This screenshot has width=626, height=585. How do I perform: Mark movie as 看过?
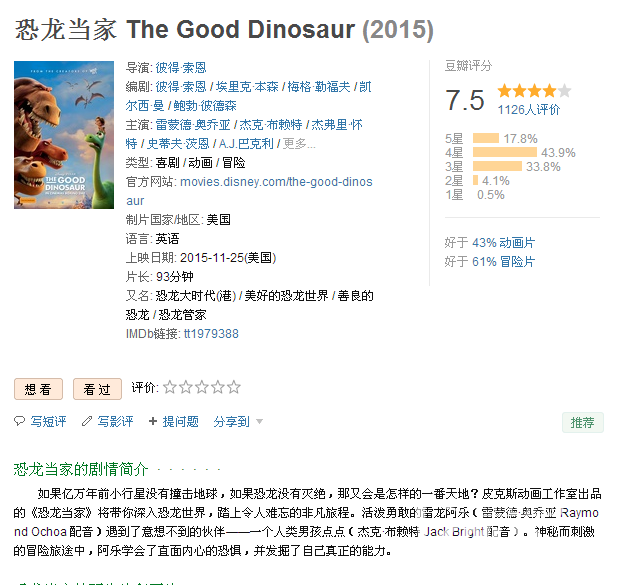(97, 389)
